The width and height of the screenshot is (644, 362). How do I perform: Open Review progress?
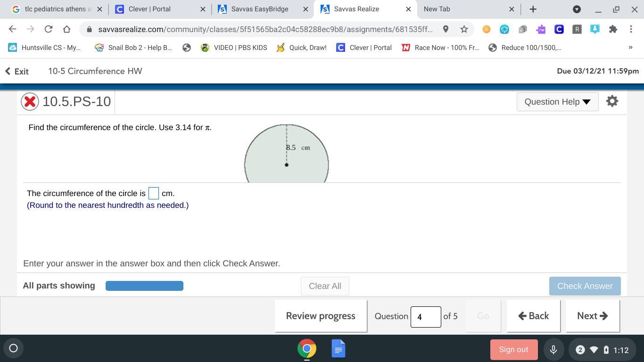click(321, 316)
